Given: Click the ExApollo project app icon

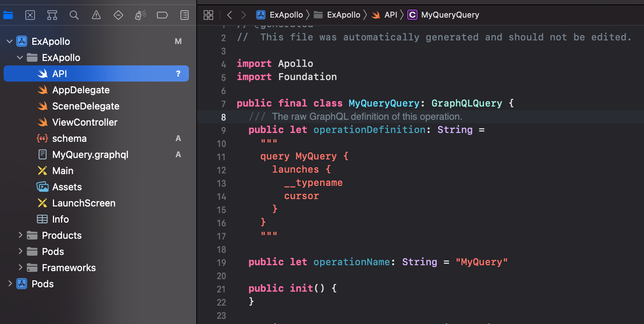Looking at the screenshot, I should 22,42.
